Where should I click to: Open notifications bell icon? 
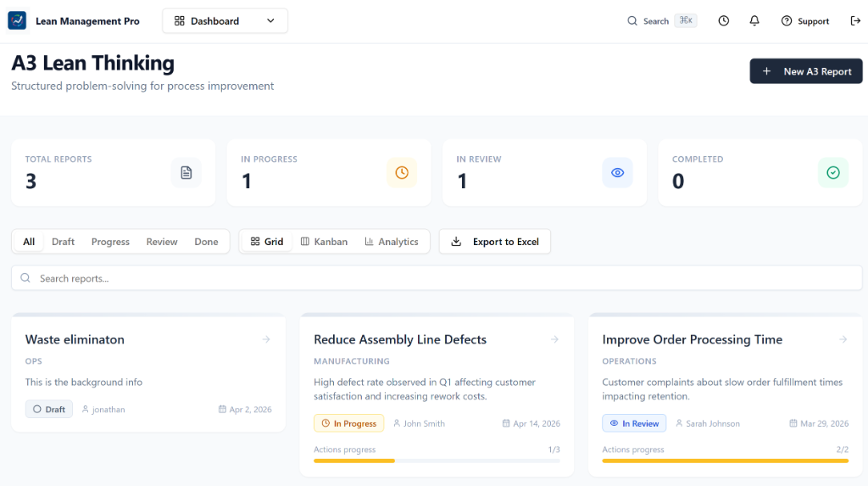tap(754, 21)
